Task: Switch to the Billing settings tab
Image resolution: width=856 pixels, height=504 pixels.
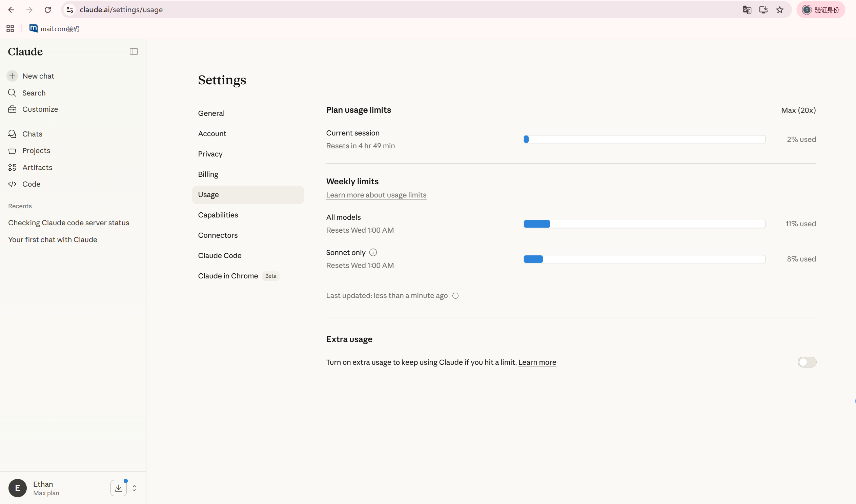Action: [x=208, y=174]
